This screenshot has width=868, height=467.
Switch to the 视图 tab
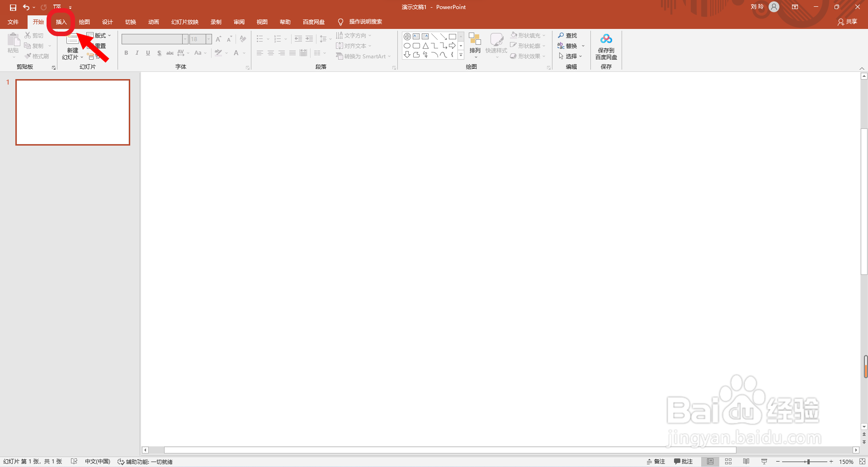(262, 22)
